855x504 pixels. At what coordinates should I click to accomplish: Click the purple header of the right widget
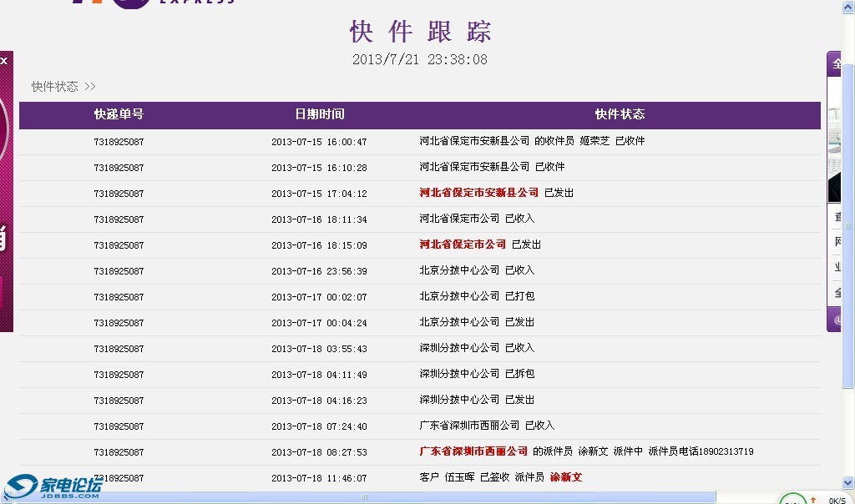[x=834, y=63]
